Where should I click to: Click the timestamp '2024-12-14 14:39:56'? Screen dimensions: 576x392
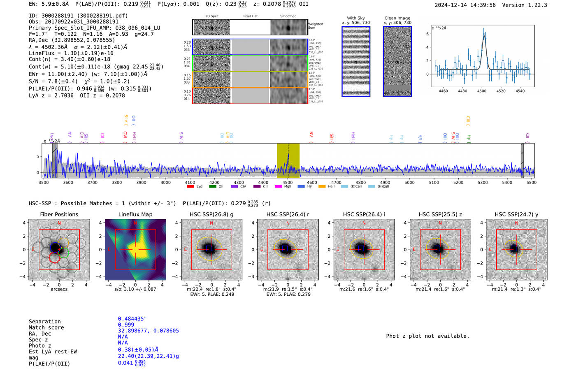coord(465,5)
